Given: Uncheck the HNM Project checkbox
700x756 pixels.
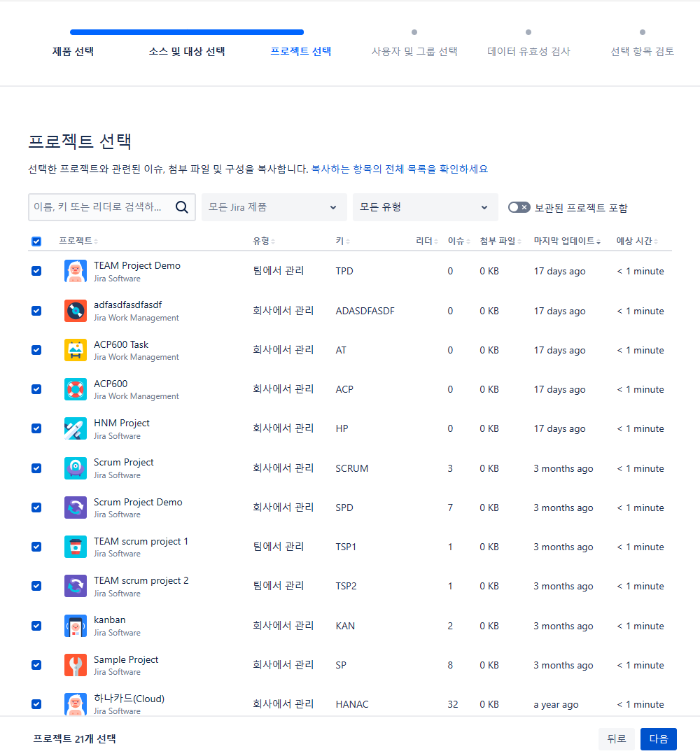Looking at the screenshot, I should [36, 428].
